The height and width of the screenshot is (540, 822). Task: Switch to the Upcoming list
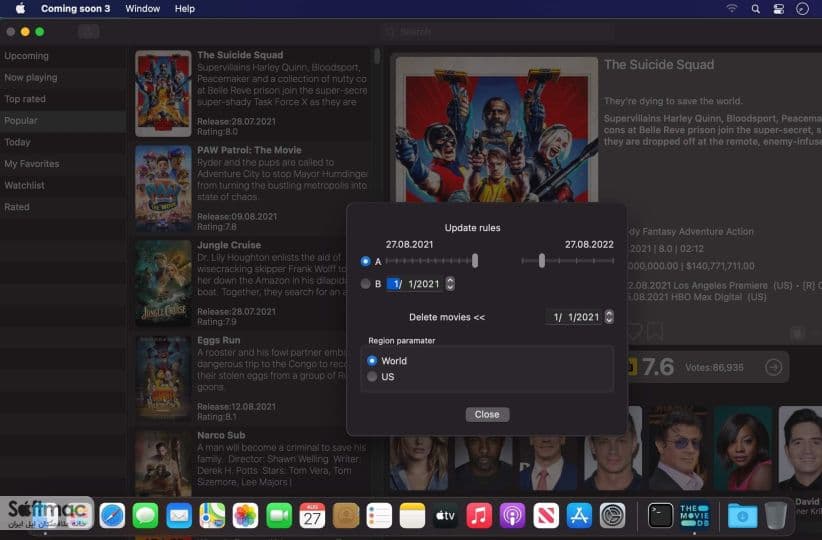(x=63, y=56)
